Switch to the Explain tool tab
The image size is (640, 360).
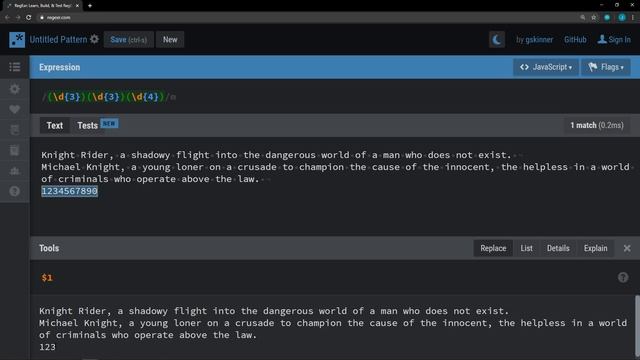(596, 248)
